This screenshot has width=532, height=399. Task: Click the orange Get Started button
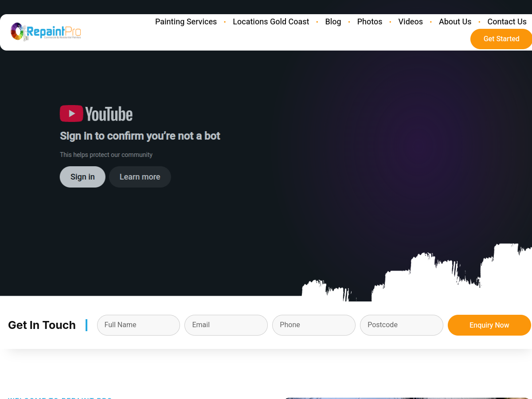pyautogui.click(x=501, y=39)
